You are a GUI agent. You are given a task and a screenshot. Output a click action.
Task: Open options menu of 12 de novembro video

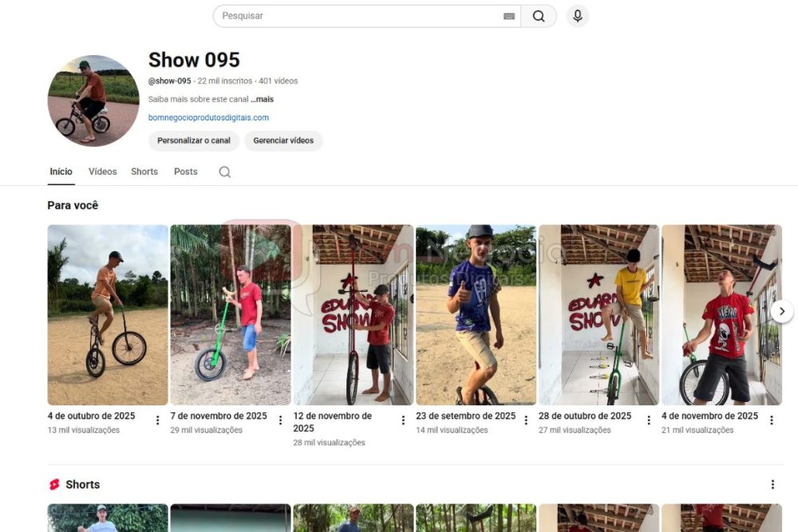tap(403, 420)
